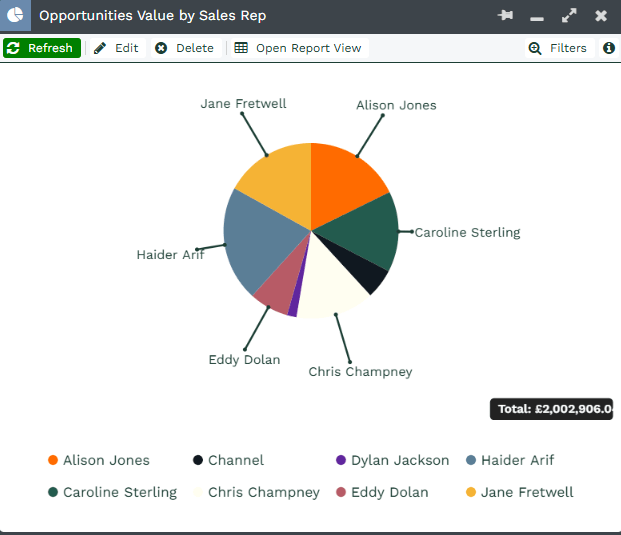Open Report View for this chart
This screenshot has height=535, width=621.
point(298,48)
